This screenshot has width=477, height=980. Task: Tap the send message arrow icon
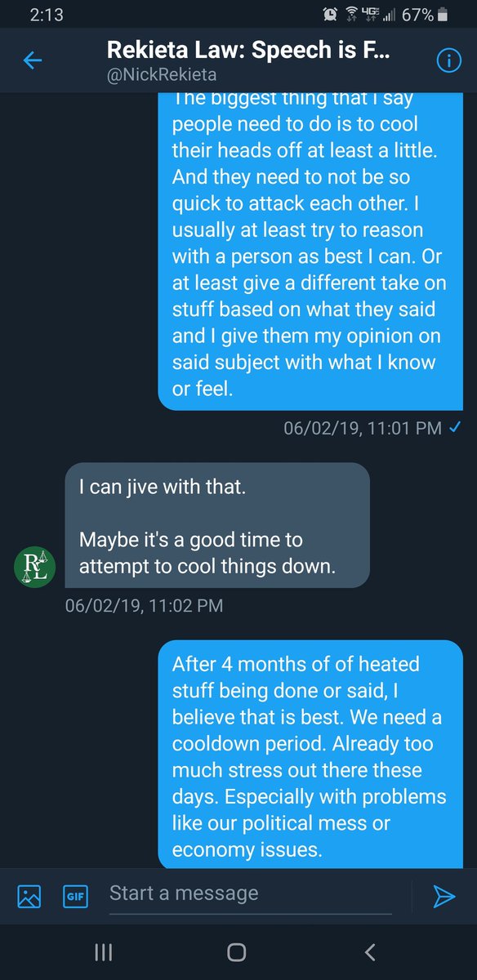[444, 896]
